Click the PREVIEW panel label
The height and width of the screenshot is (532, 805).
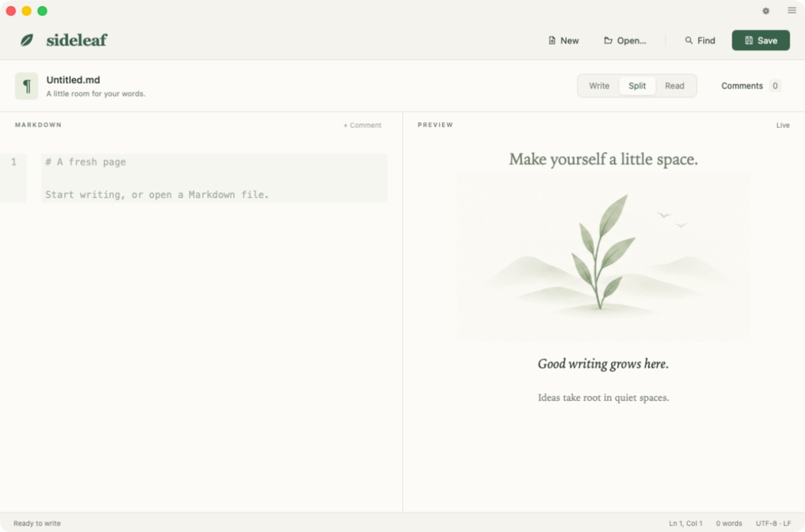(435, 125)
